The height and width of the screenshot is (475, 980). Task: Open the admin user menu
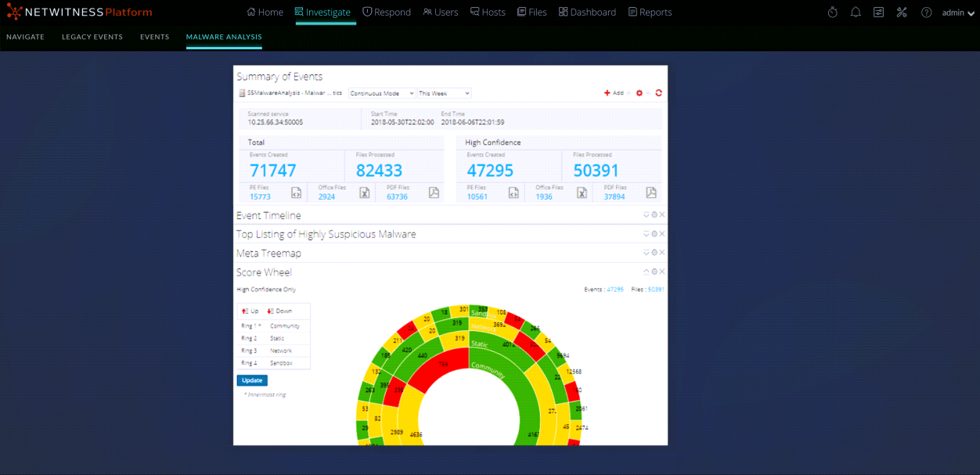(x=958, y=13)
